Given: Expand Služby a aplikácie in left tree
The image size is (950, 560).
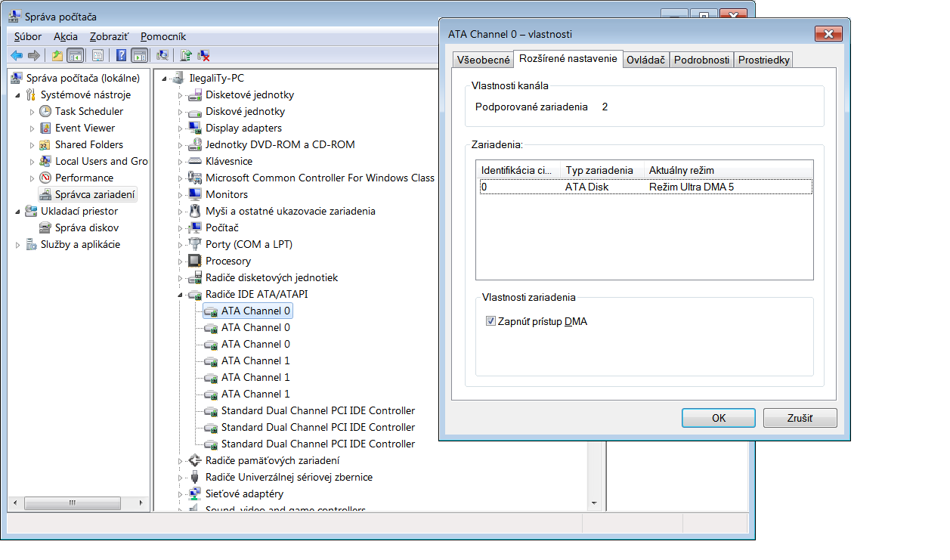Looking at the screenshot, I should tap(18, 245).
